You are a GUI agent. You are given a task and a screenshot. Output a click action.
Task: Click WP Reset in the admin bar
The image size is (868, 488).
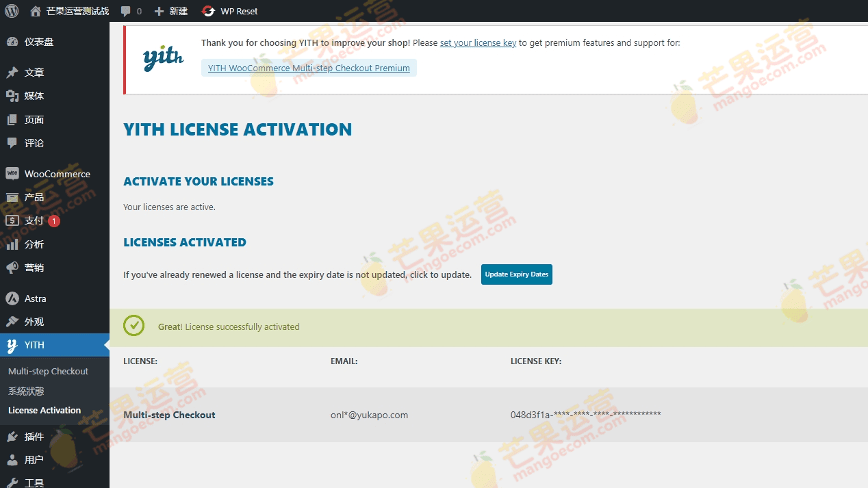[x=240, y=11]
